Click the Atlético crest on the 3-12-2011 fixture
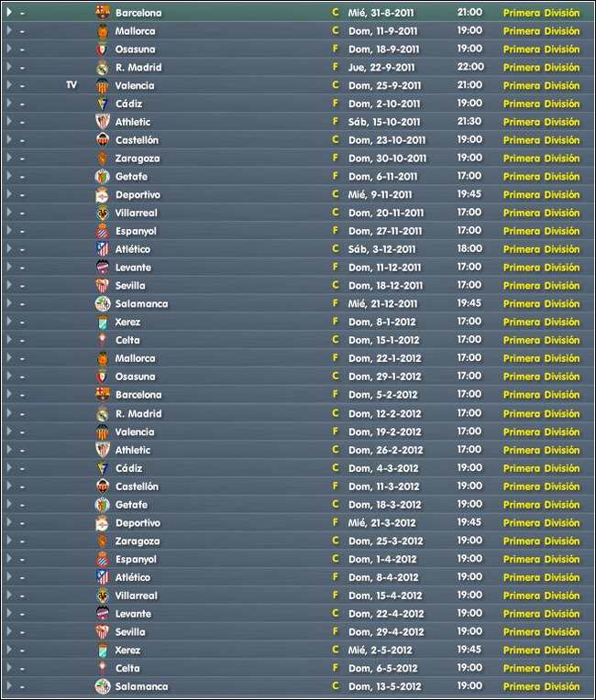This screenshot has width=596, height=700. [103, 249]
